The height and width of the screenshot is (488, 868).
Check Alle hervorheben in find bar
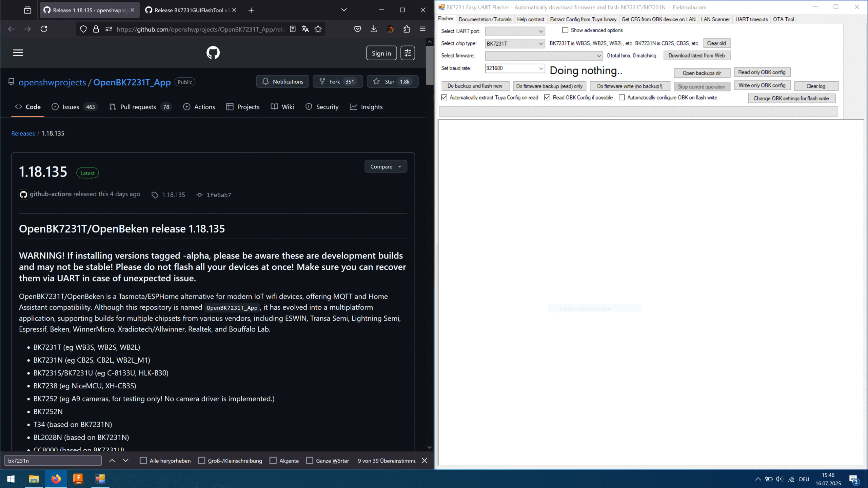pos(143,461)
